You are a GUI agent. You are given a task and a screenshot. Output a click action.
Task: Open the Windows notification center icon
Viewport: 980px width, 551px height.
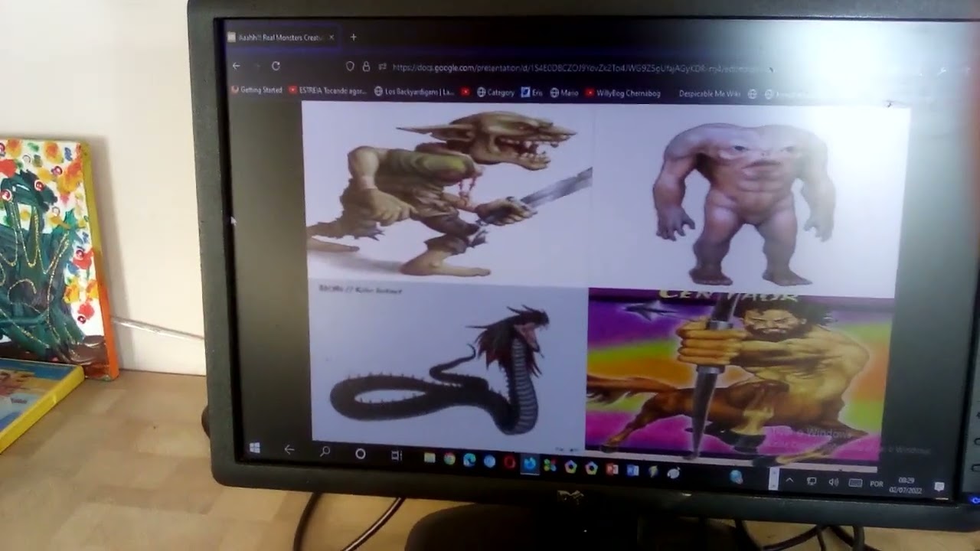[939, 487]
